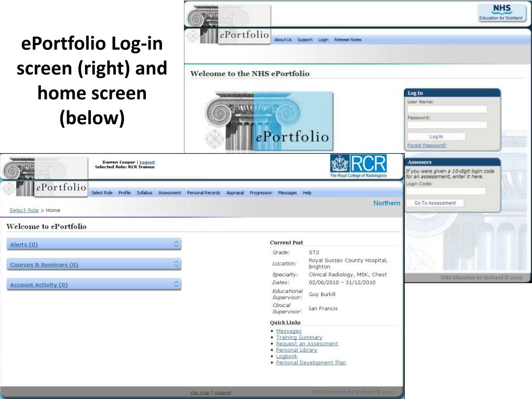Click the RCR Royal College of Radiologists logo
532x399 pixels.
point(358,166)
